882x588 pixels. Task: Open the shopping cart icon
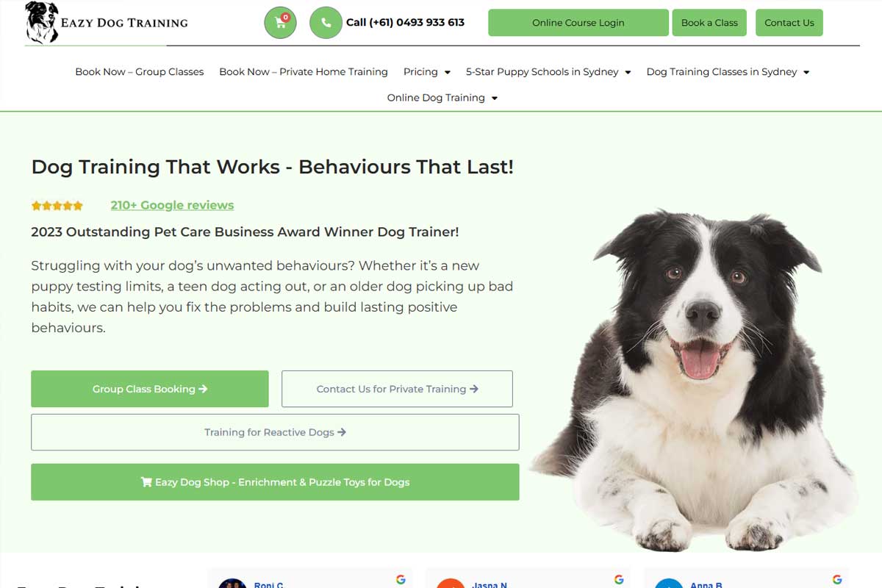(x=280, y=23)
